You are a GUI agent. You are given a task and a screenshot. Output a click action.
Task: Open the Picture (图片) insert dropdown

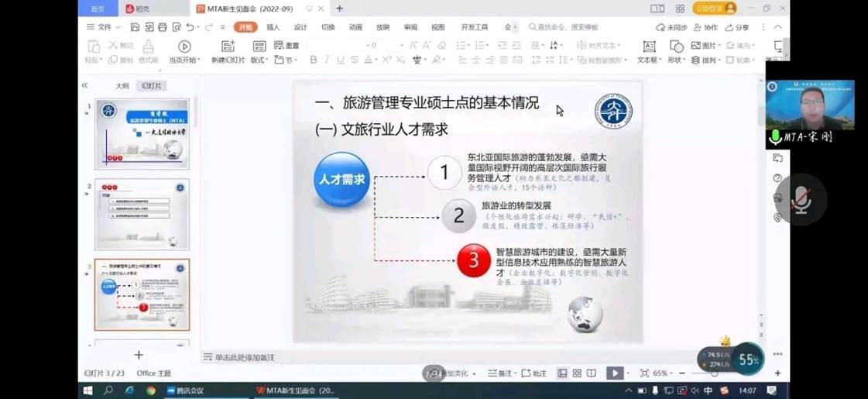tap(704, 46)
